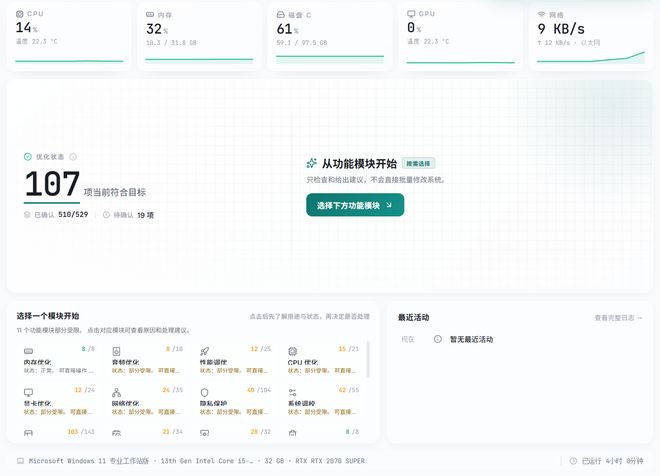This screenshot has width=660, height=476.
Task: Click the stack icon before 已确认 510/529
Action: (x=27, y=215)
